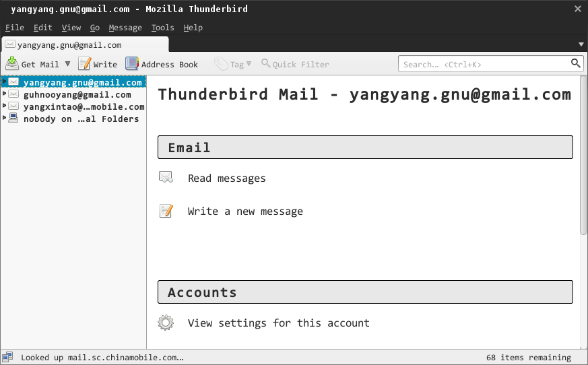This screenshot has height=365, width=588.
Task: Open the Address Book icon
Action: pos(132,64)
